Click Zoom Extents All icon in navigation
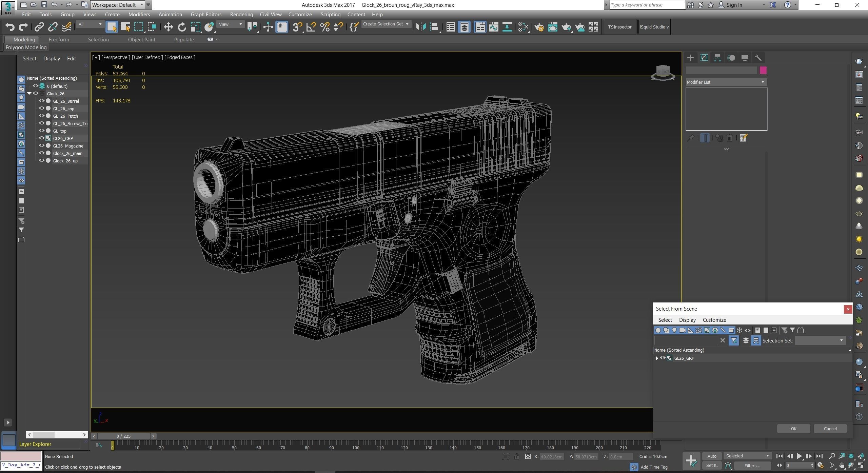Image resolution: width=868 pixels, height=473 pixels. [861, 456]
